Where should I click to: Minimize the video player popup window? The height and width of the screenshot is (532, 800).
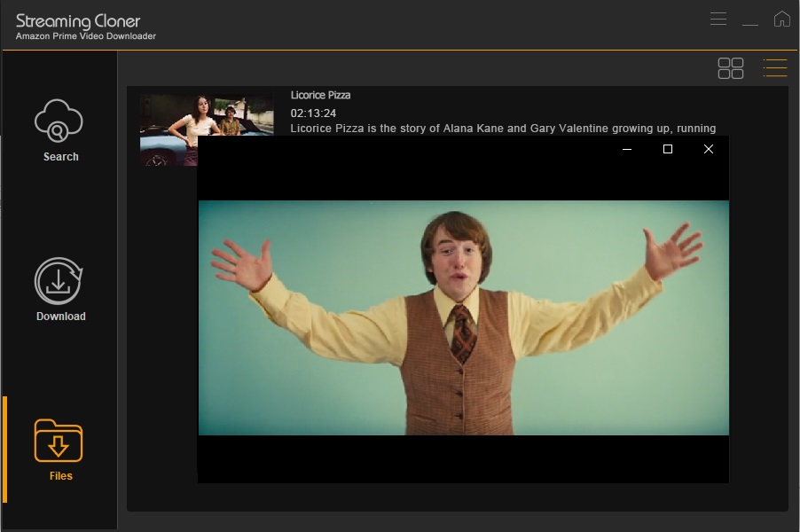point(627,149)
